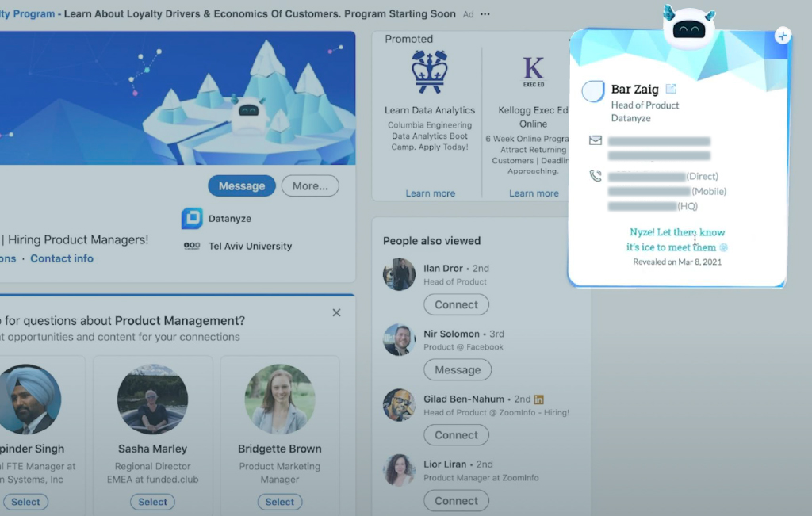Click the Kellogg Exec Ed Online ad title
This screenshot has width=812, height=516.
(534, 117)
